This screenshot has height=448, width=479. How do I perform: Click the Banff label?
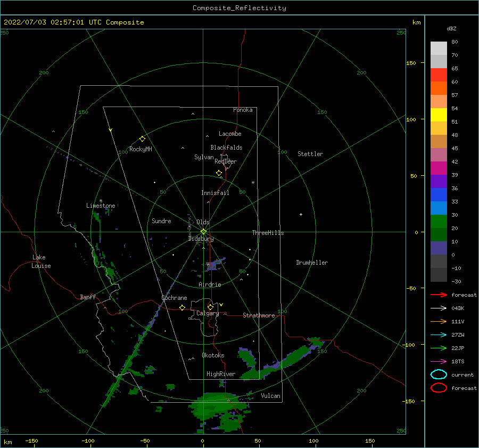[88, 297]
